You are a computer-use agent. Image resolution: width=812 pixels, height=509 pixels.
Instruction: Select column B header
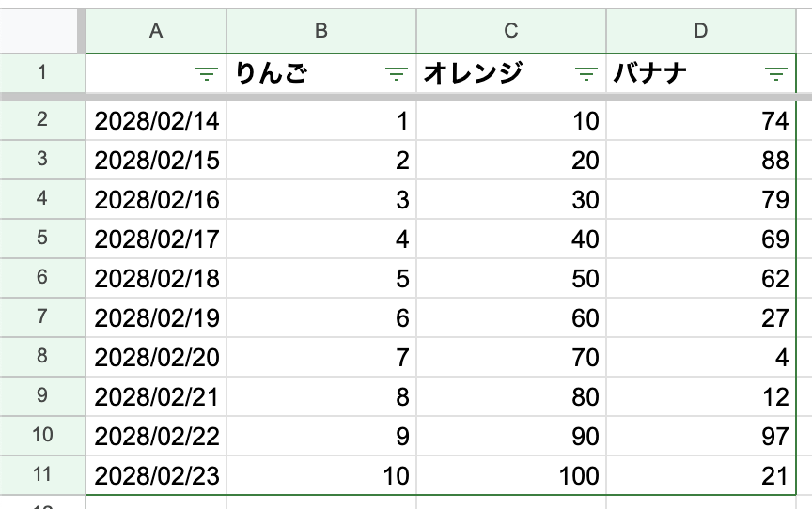(321, 31)
